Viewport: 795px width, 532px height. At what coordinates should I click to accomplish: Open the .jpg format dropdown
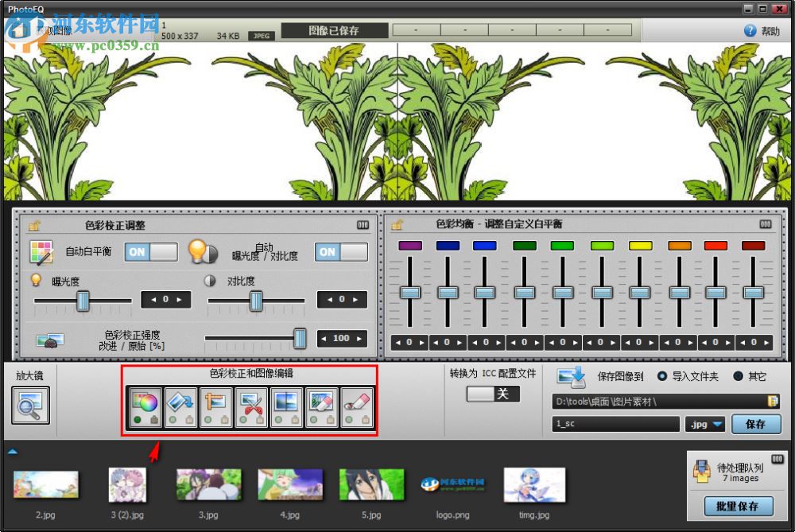[704, 424]
